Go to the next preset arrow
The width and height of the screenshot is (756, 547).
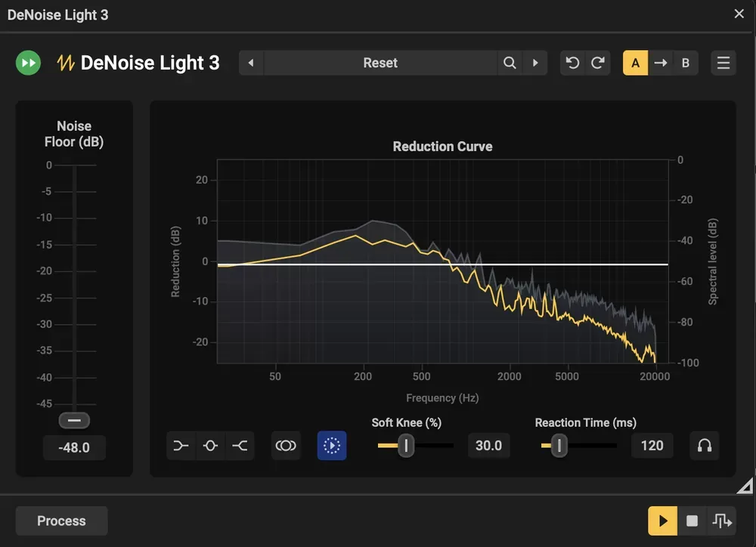pos(535,63)
